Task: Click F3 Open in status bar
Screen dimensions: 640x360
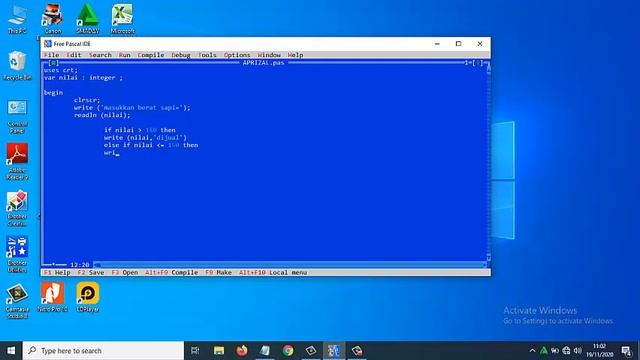Action: point(124,272)
